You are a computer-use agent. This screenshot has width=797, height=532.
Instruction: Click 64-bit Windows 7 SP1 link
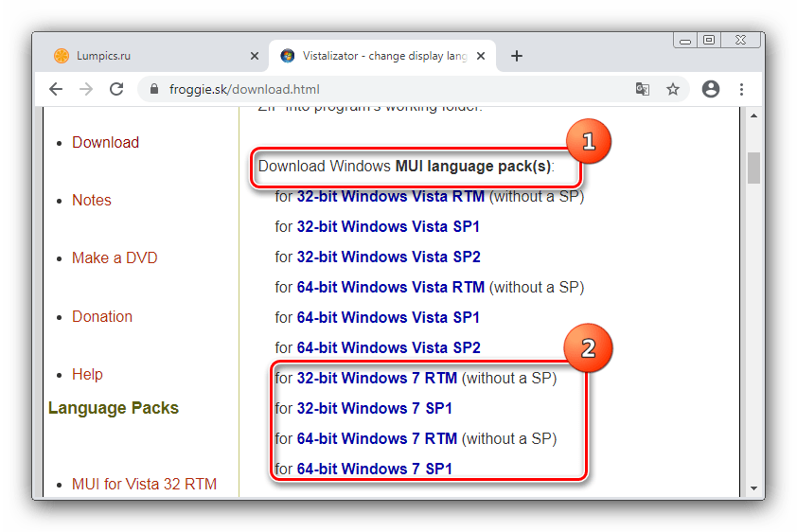[x=374, y=469]
